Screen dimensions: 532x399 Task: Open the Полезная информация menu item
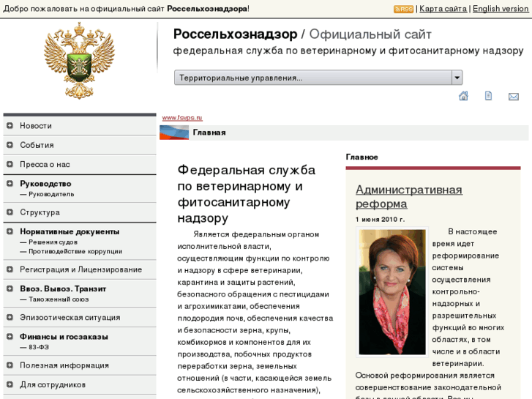click(64, 365)
